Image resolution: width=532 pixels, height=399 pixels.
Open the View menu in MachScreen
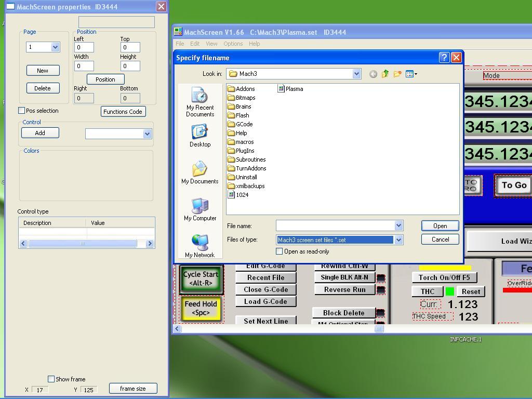point(211,44)
